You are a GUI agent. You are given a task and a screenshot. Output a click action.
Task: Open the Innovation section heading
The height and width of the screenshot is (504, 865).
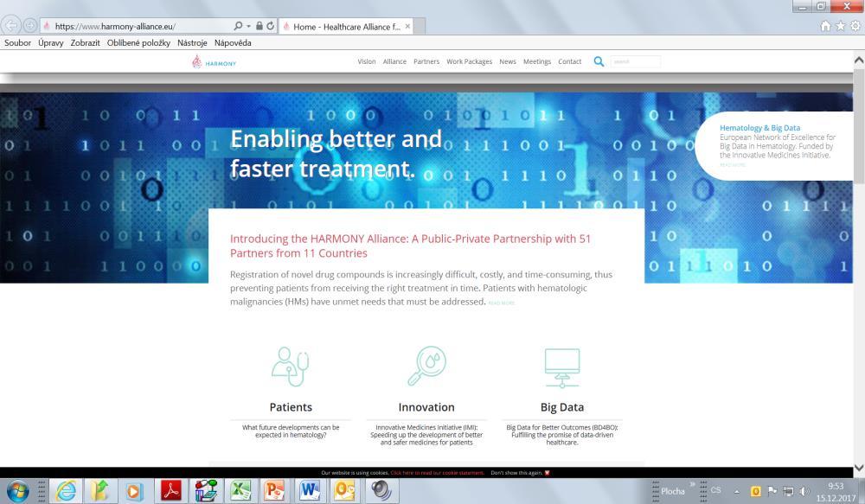click(426, 407)
